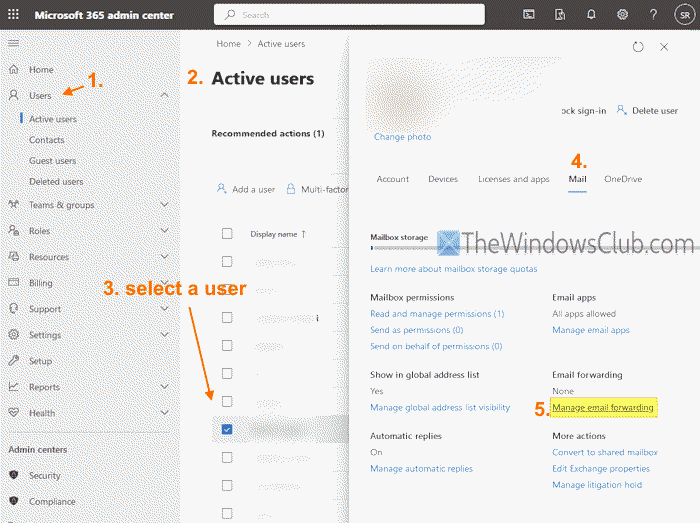This screenshot has width=700, height=523.
Task: Click the Users person icon in sidebar
Action: point(14,95)
